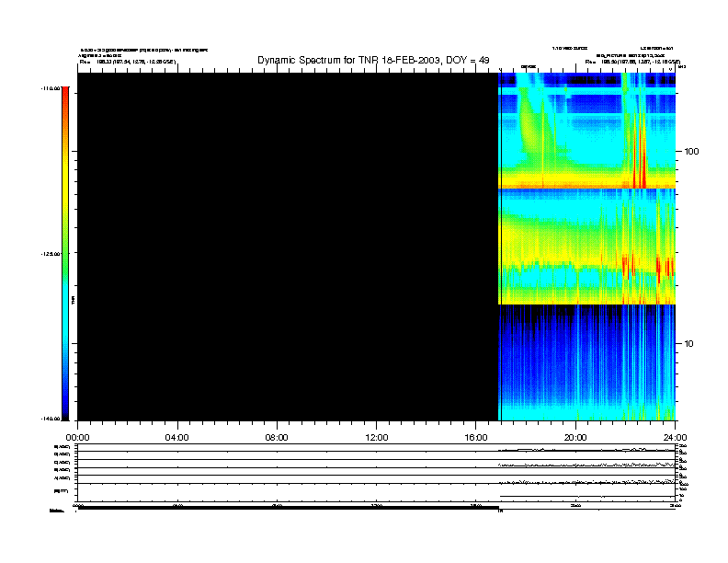This screenshot has height=563, width=728.
Task: Click the black data-gap bar below the line panels
Action: [288, 508]
